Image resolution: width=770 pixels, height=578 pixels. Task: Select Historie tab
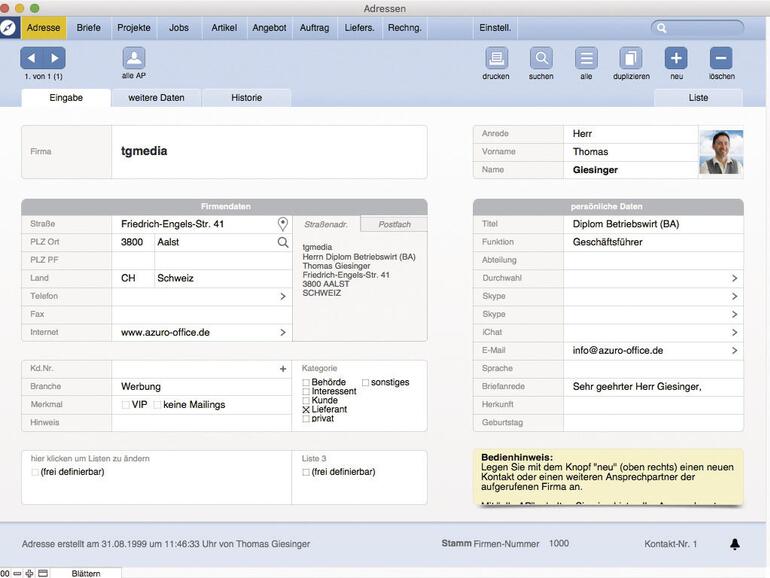click(x=247, y=98)
